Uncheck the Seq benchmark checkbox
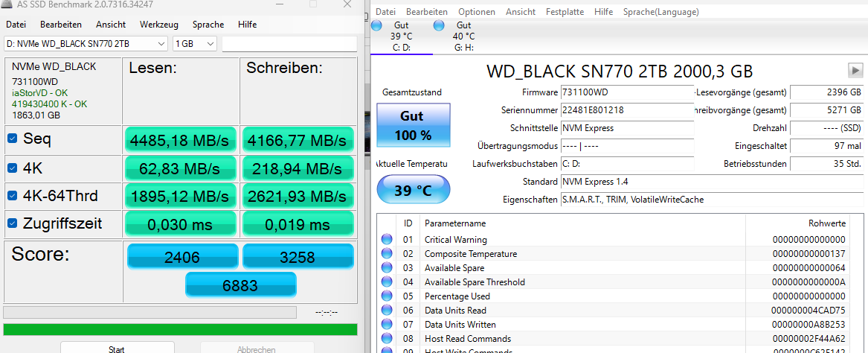Screen dimensions: 868x353 pos(12,140)
